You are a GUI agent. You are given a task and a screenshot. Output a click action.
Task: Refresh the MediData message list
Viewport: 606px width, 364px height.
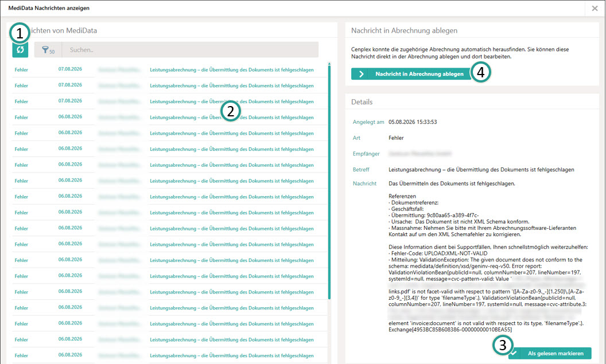pos(20,50)
